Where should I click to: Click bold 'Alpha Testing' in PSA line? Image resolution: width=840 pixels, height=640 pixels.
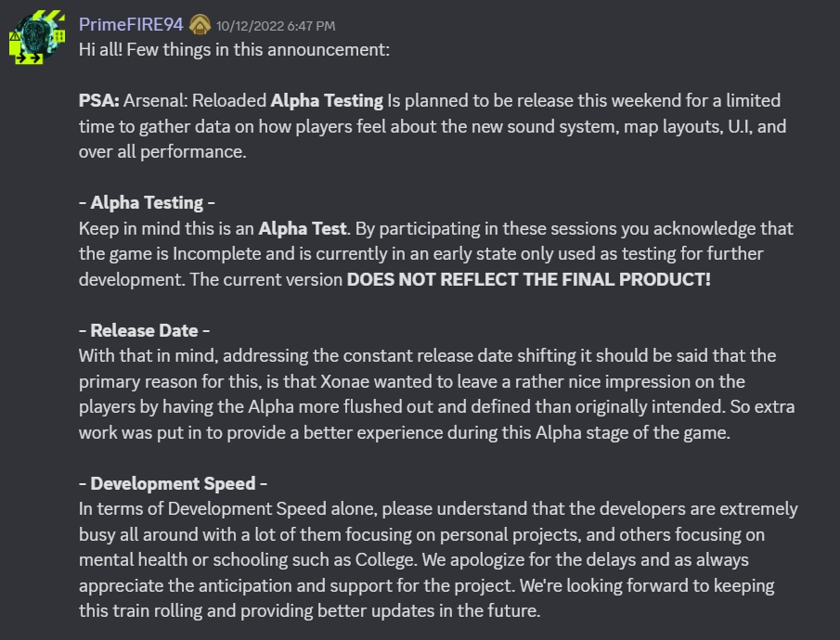click(x=327, y=100)
